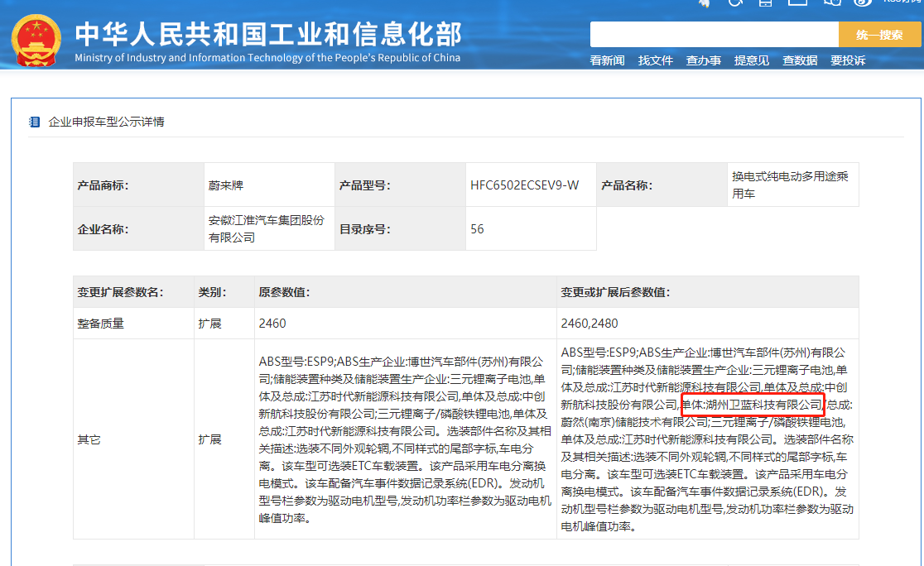Click the national emblem logo
The image size is (924, 566).
[x=36, y=39]
